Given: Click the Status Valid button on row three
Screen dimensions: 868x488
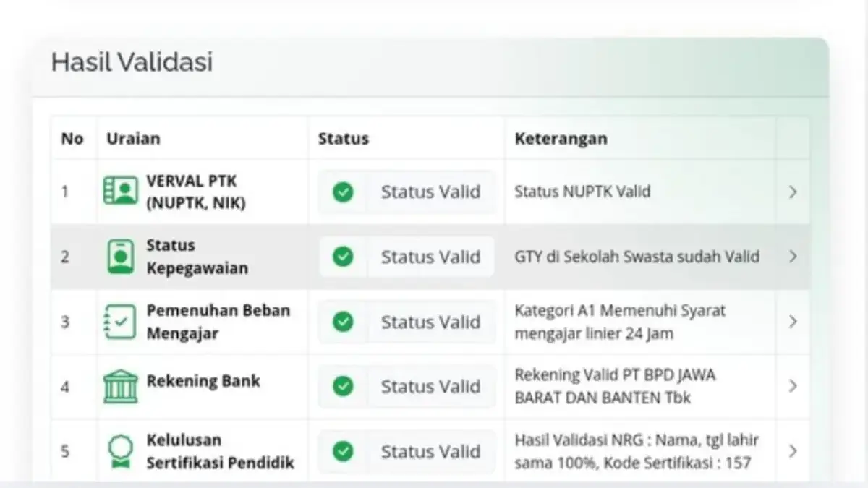Looking at the screenshot, I should (407, 322).
